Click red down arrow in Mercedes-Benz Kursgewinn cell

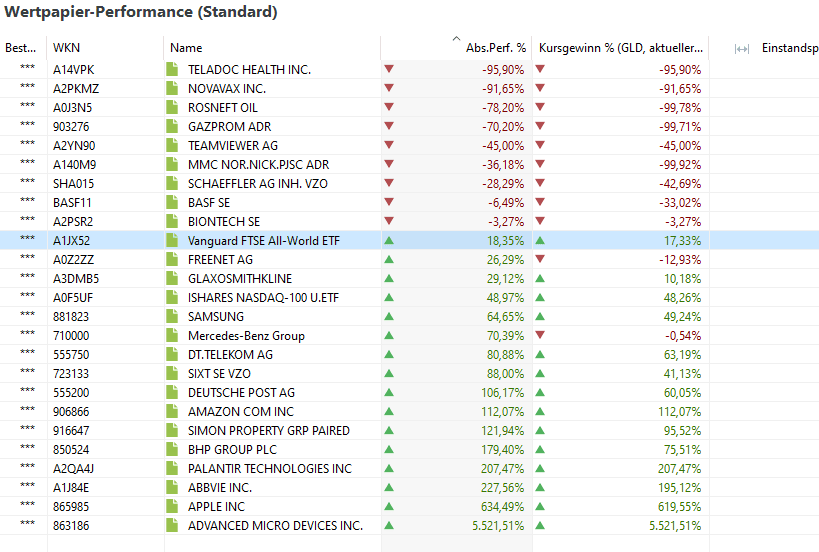540,335
